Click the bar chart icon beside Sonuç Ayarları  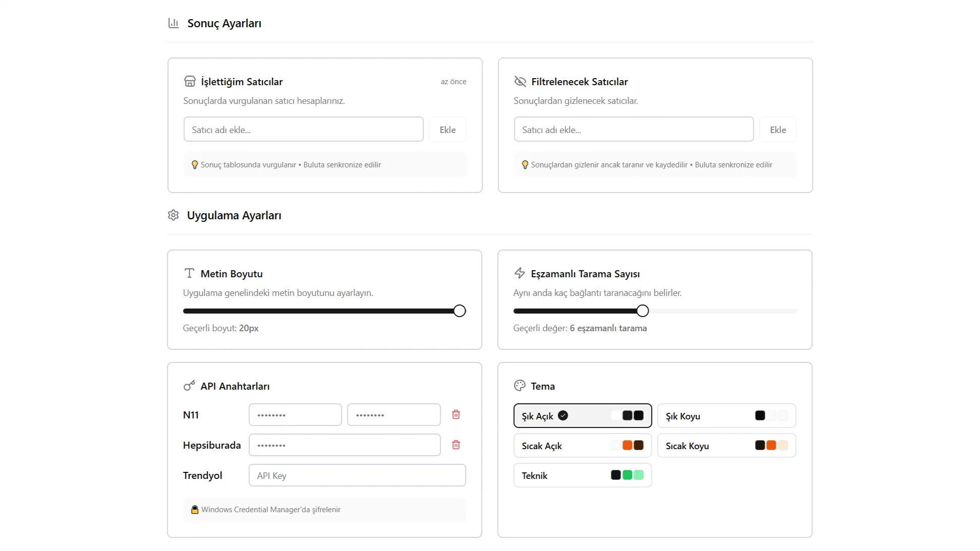[x=174, y=23]
